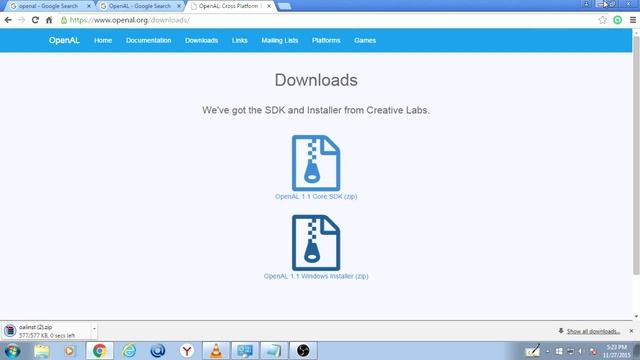640x360 pixels.
Task: Open the Windows Start menu
Action: [x=12, y=351]
